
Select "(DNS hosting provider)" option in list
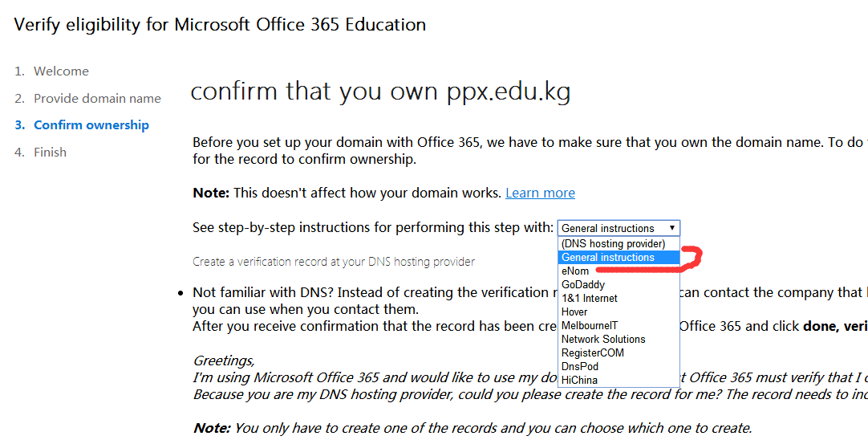[x=613, y=243]
